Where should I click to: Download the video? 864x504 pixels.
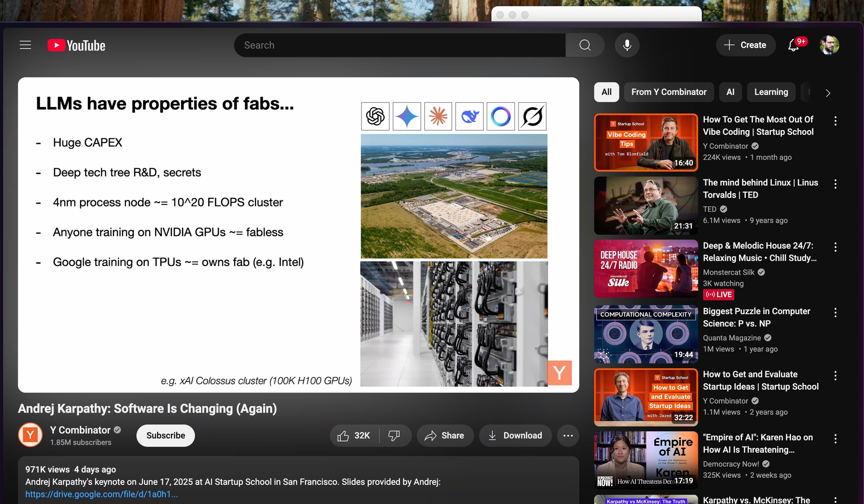tap(515, 435)
